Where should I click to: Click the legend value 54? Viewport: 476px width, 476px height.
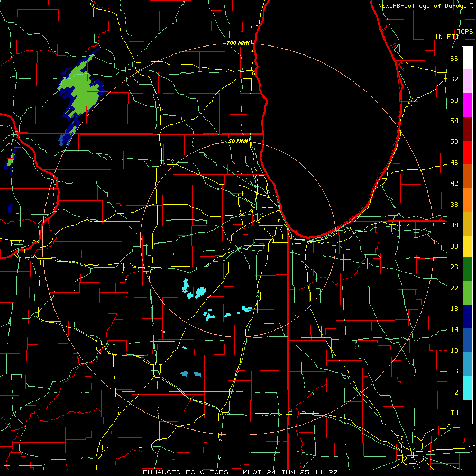click(454, 121)
